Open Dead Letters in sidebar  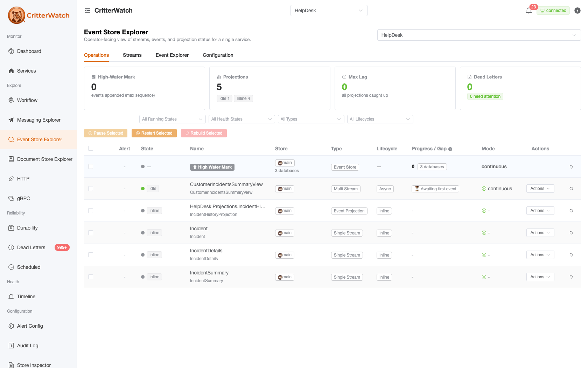[38, 247]
